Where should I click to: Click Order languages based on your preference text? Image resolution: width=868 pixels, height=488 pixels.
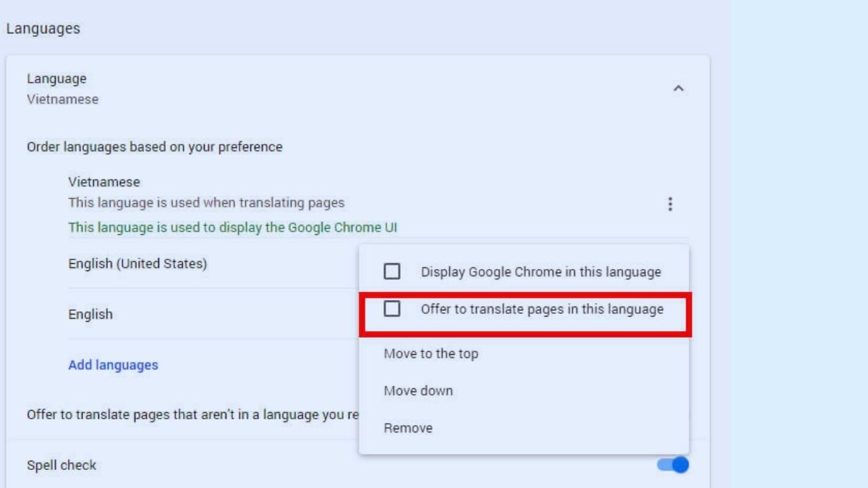click(x=155, y=147)
